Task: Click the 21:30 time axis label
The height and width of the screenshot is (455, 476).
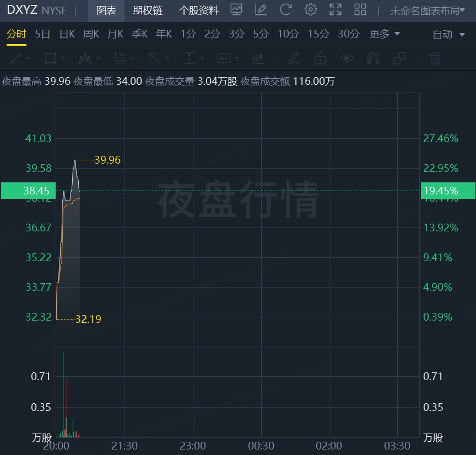Action: [125, 446]
